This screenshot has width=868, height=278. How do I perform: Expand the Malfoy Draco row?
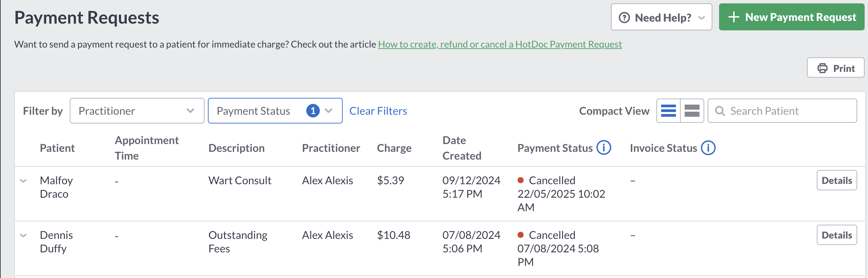[x=23, y=181]
